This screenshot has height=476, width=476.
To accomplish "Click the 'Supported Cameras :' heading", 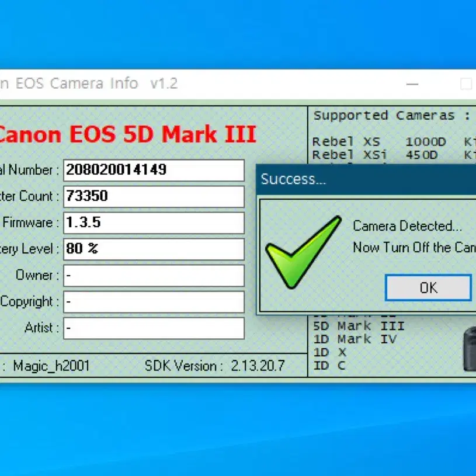I will tap(392, 116).
